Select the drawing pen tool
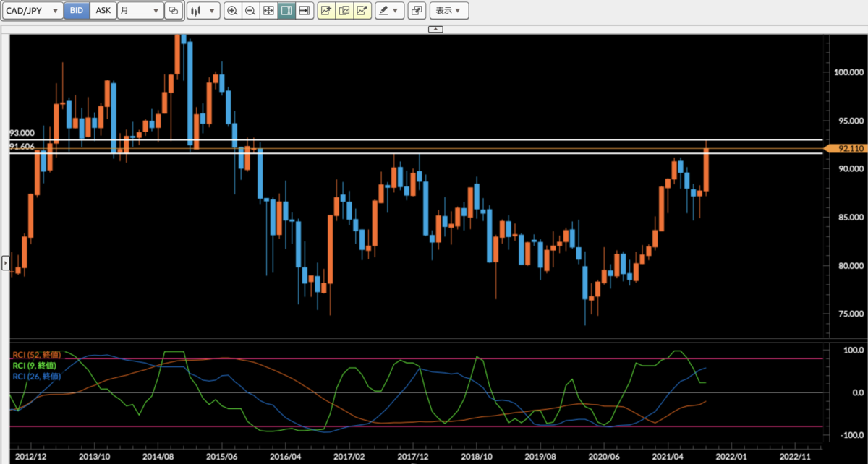The width and height of the screenshot is (868, 464). (x=384, y=10)
